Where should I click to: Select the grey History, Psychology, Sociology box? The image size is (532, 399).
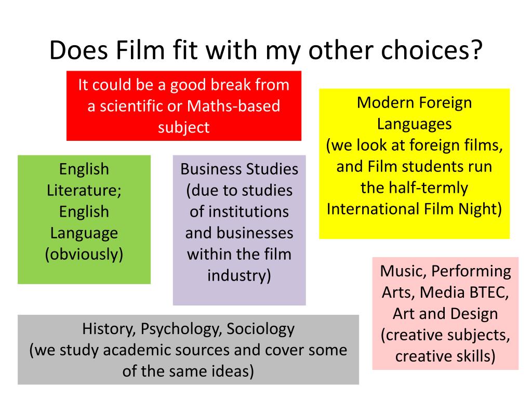(x=188, y=350)
